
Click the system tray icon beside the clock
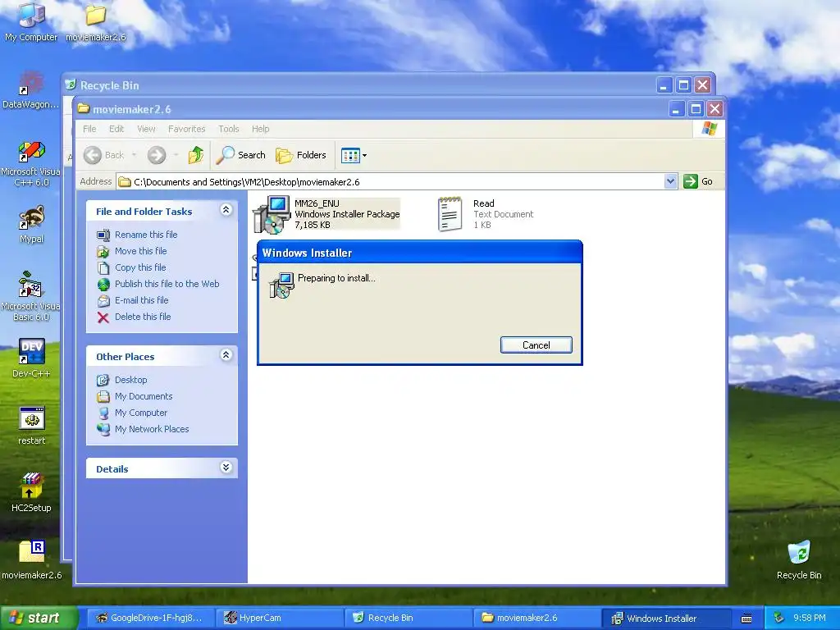click(779, 618)
